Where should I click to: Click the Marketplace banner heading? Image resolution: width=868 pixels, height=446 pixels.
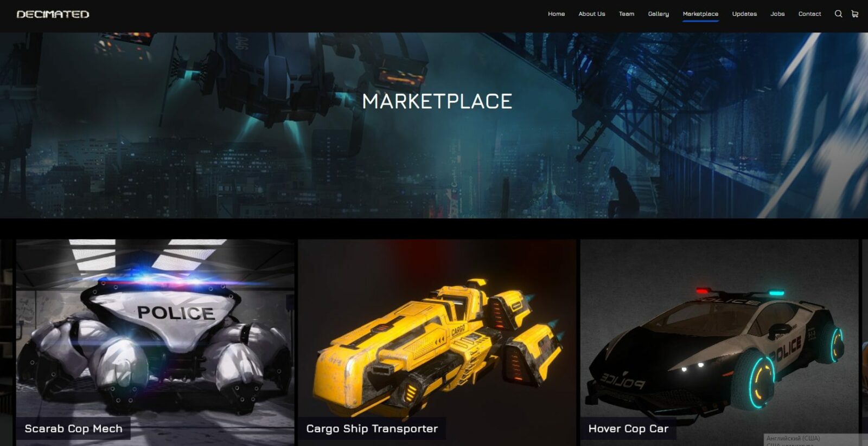coord(437,101)
